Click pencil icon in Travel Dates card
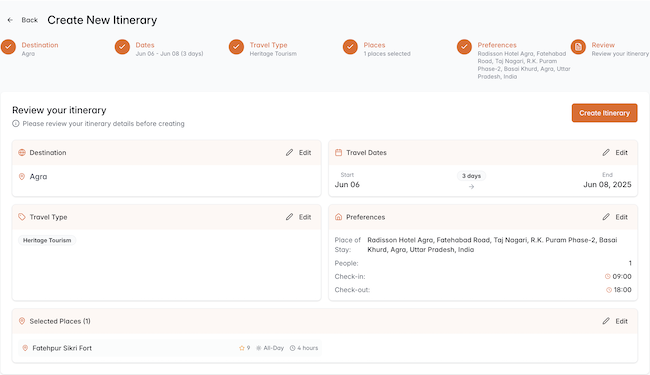This screenshot has height=375, width=650. pos(606,152)
